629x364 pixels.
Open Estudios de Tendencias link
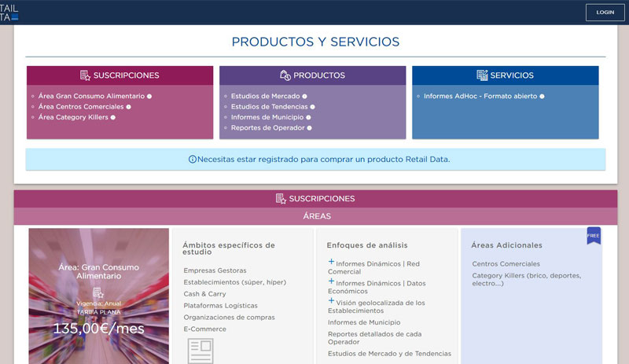269,107
